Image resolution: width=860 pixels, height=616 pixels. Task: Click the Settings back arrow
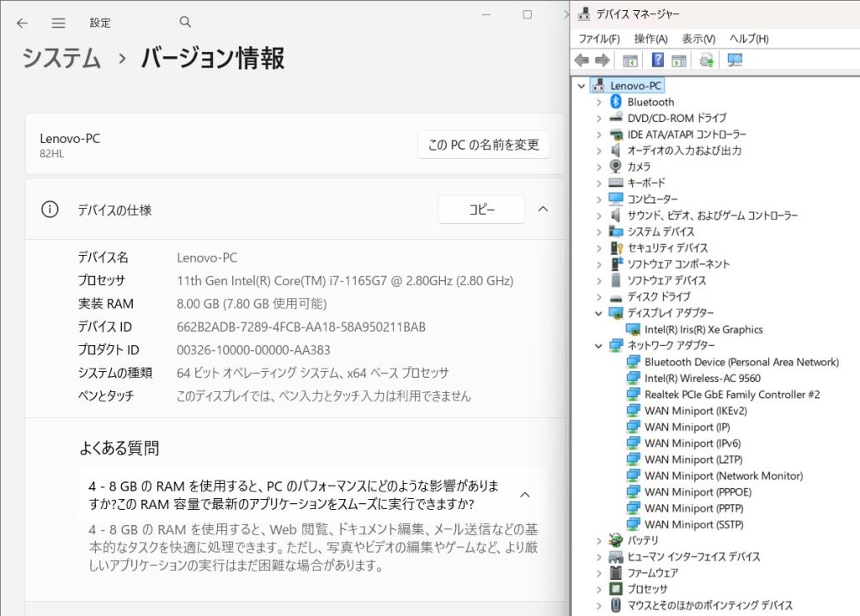[22, 23]
